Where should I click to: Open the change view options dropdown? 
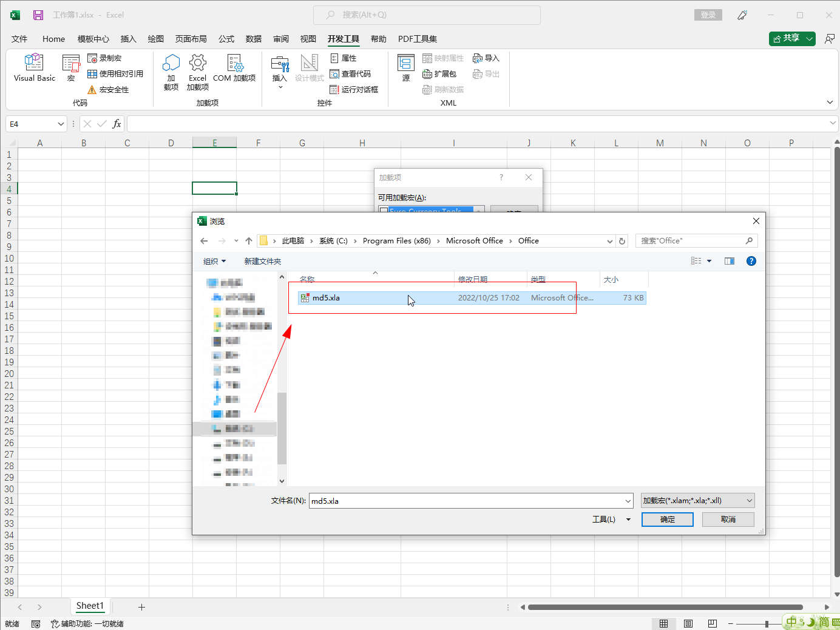709,261
